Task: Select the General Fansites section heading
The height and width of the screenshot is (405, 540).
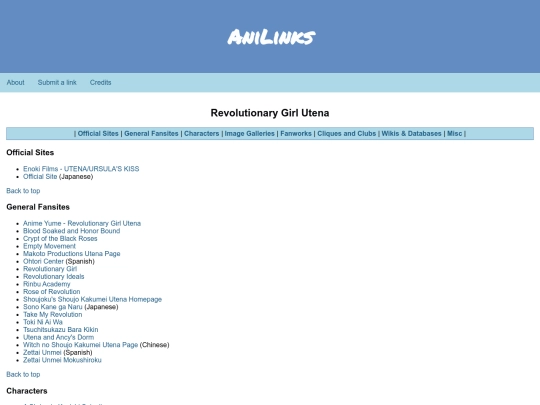Action: [38, 207]
